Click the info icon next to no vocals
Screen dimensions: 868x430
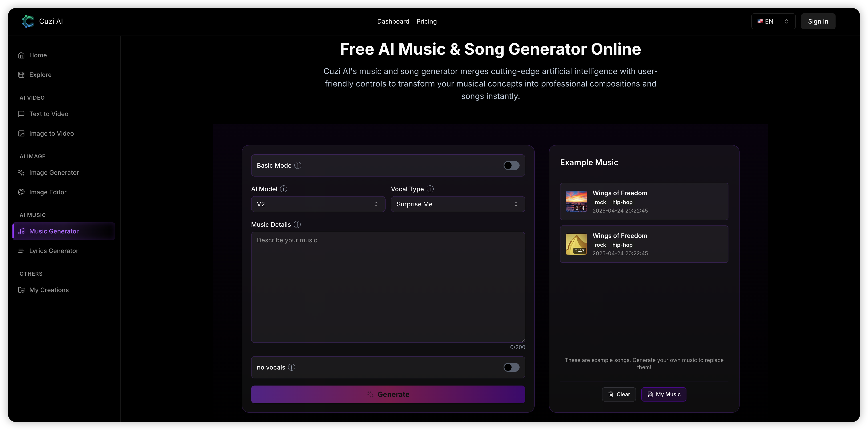coord(292,367)
